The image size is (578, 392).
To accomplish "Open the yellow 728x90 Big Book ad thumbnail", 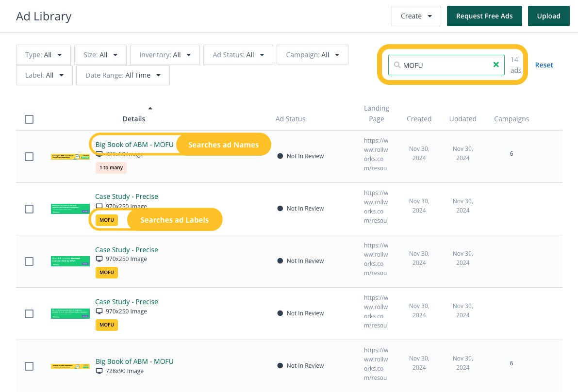I will [x=70, y=366].
